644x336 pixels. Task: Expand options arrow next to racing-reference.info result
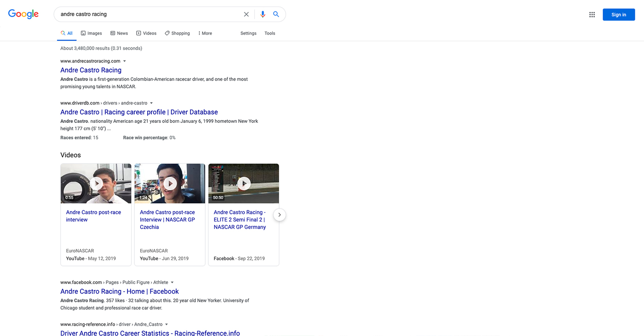coord(167,324)
